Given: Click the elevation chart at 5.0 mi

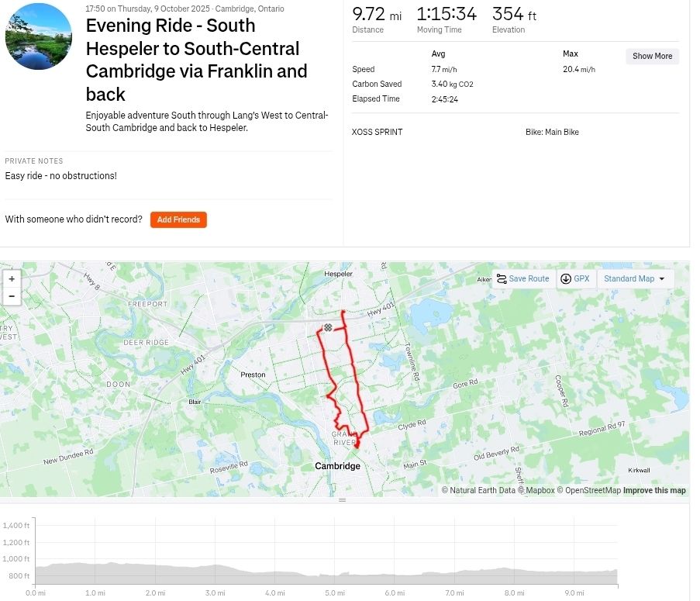Looking at the screenshot, I should pos(334,574).
